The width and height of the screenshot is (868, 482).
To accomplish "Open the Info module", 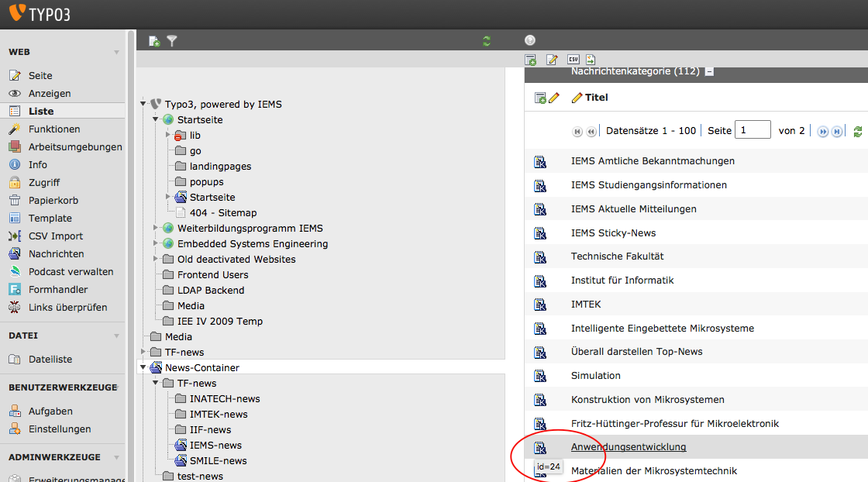I will (38, 164).
